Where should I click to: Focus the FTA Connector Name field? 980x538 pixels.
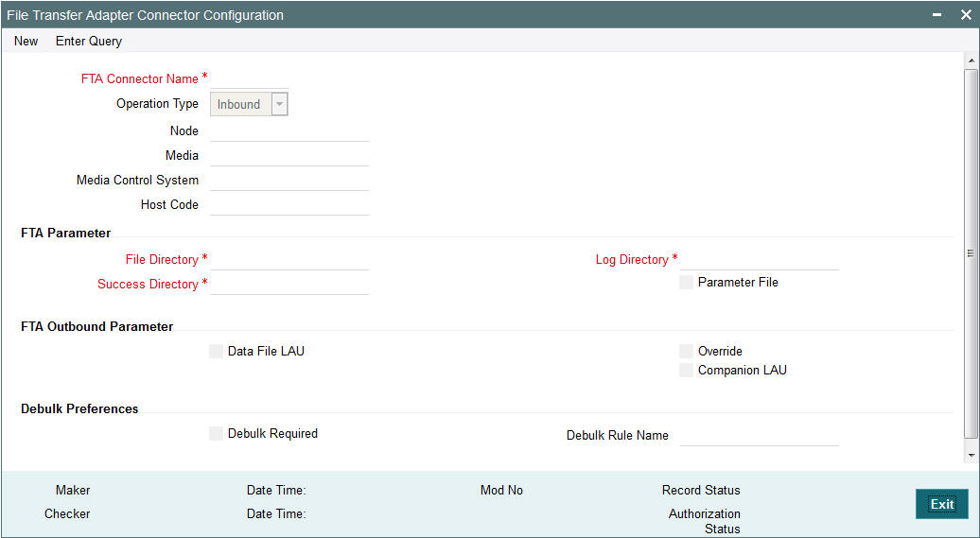pyautogui.click(x=250, y=78)
